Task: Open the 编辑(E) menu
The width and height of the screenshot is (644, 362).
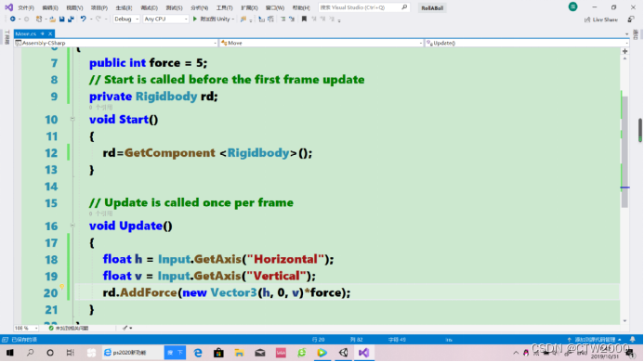Action: coord(50,7)
